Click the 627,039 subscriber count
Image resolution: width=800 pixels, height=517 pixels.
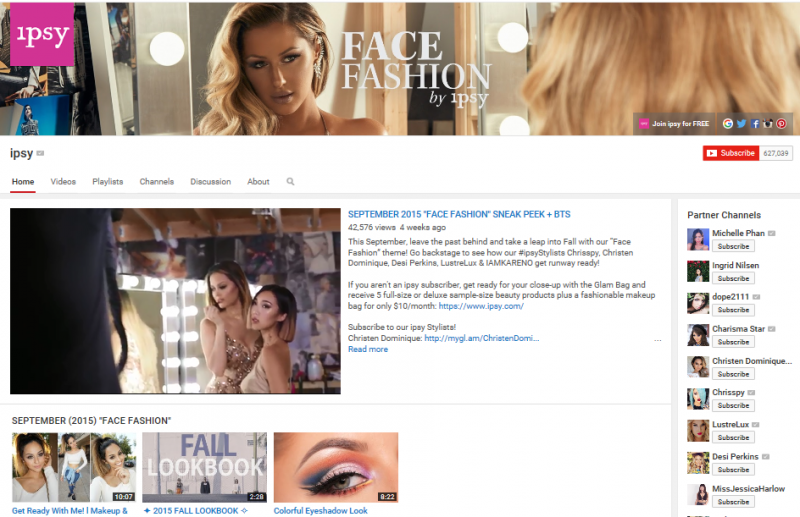tap(776, 153)
